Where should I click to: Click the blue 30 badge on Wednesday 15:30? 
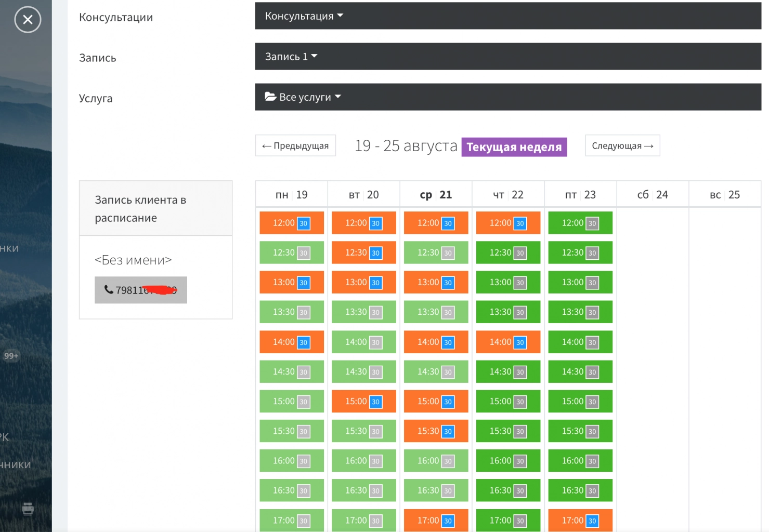tap(448, 431)
